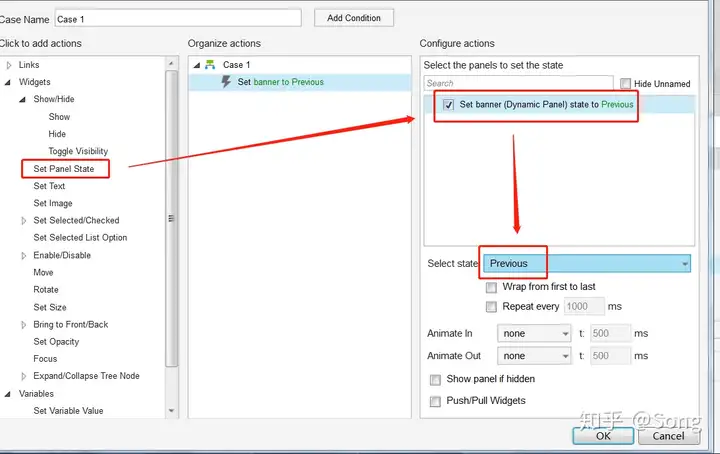Add the Set Text action
Image resolution: width=720 pixels, height=454 pixels.
pos(49,186)
